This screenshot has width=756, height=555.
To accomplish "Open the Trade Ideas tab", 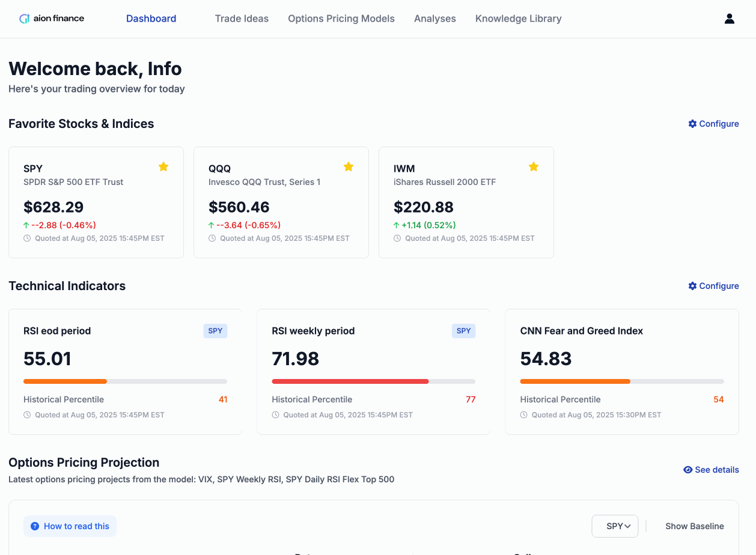I will (242, 19).
